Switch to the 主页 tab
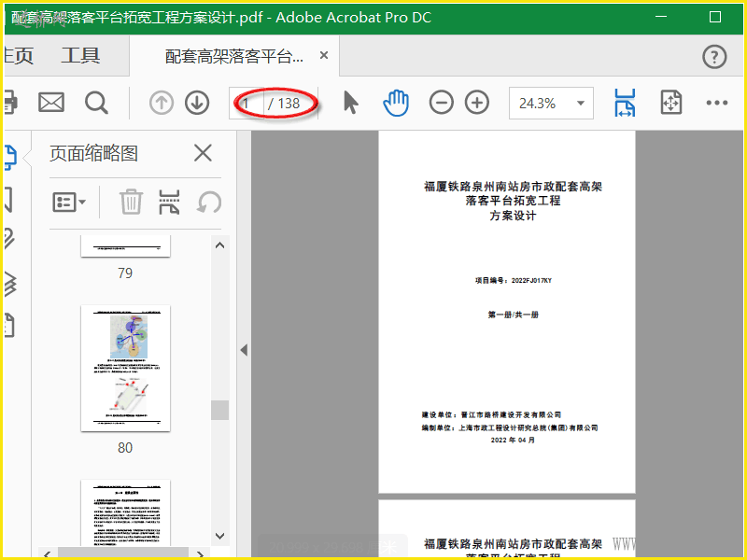This screenshot has width=747, height=560. [x=19, y=56]
